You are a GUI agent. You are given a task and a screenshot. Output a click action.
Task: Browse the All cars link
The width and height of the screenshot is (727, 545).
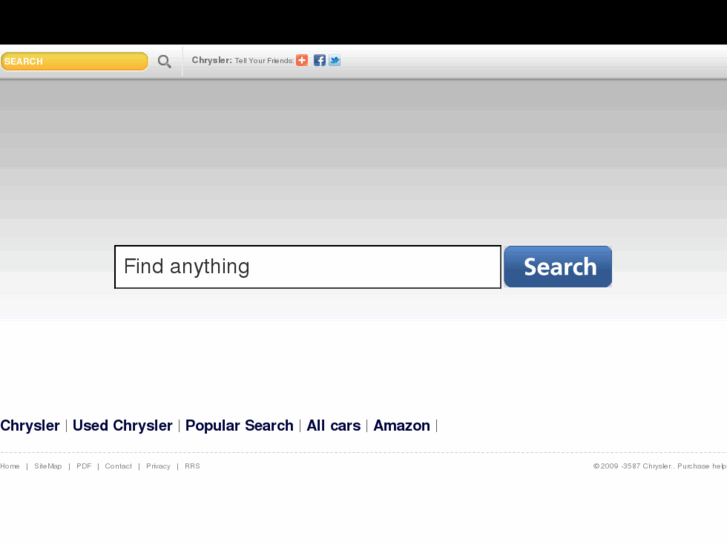[333, 426]
